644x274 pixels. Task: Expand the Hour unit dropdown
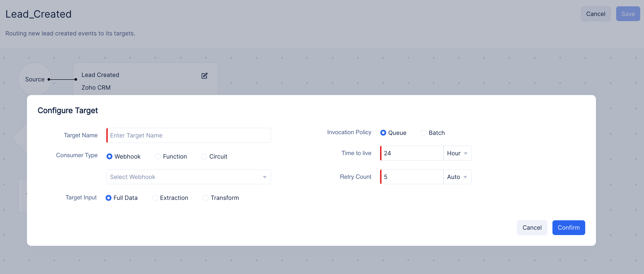pos(457,153)
